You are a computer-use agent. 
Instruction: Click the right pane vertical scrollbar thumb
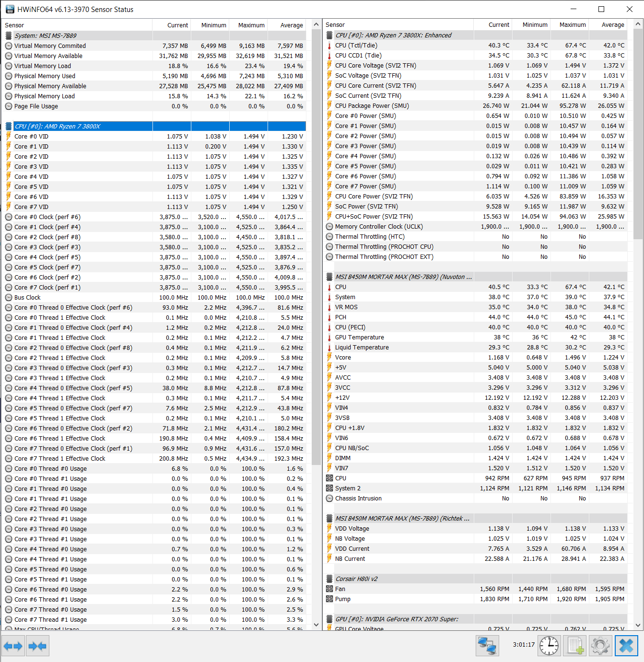point(638,134)
